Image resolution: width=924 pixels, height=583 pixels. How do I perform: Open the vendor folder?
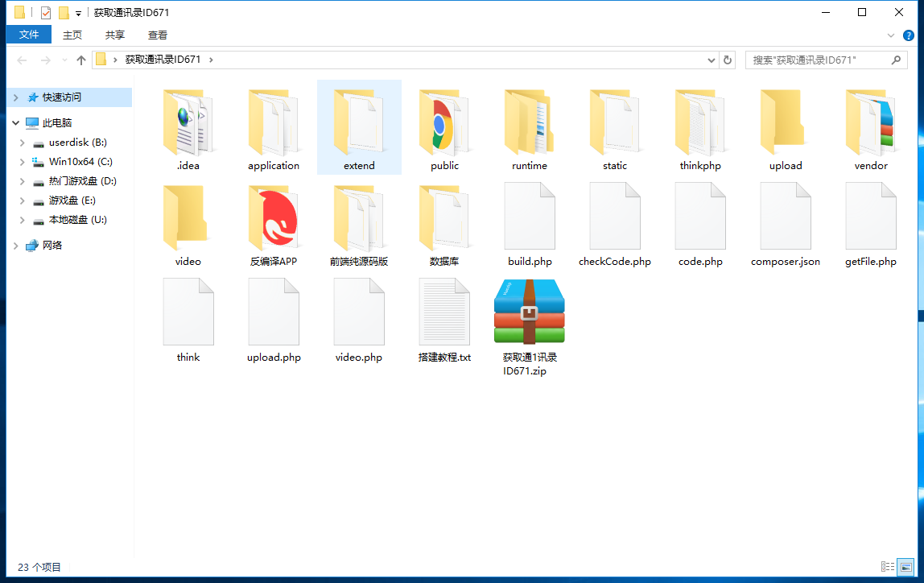point(871,127)
